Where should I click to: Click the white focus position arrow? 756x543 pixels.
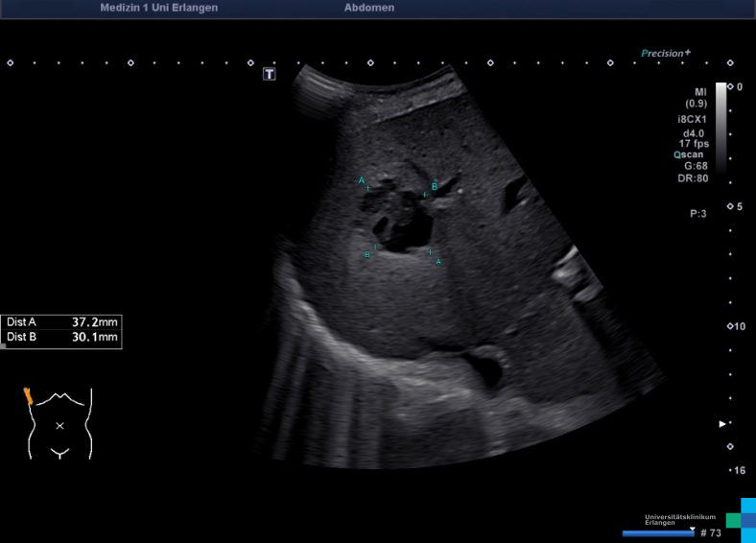(x=722, y=423)
